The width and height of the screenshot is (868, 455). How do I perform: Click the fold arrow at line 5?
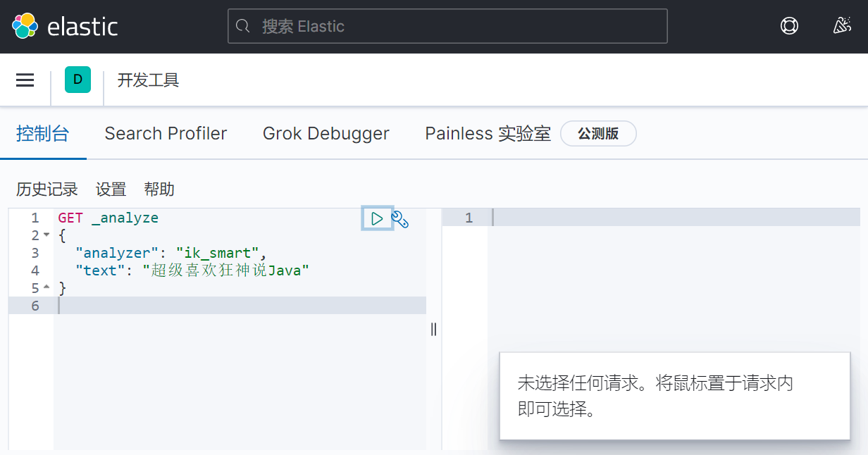point(46,288)
